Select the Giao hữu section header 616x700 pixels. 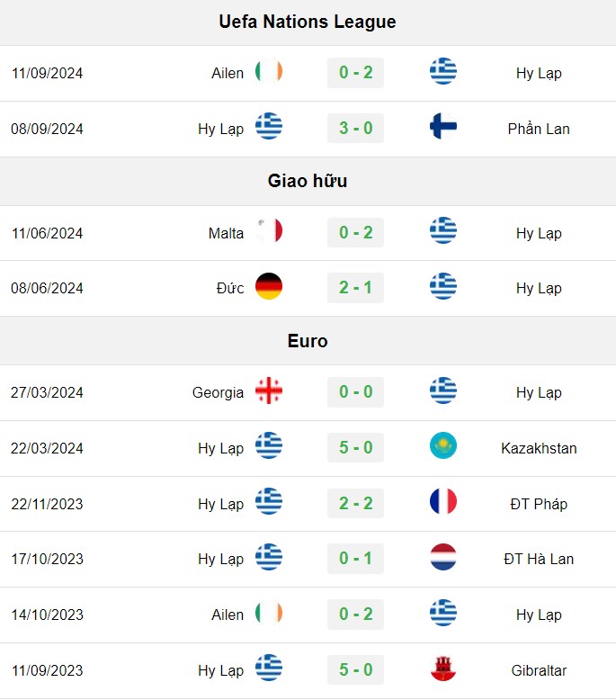308,181
